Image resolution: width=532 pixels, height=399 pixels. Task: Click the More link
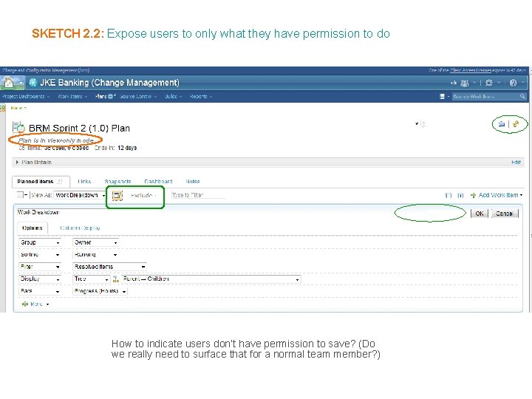(36, 304)
